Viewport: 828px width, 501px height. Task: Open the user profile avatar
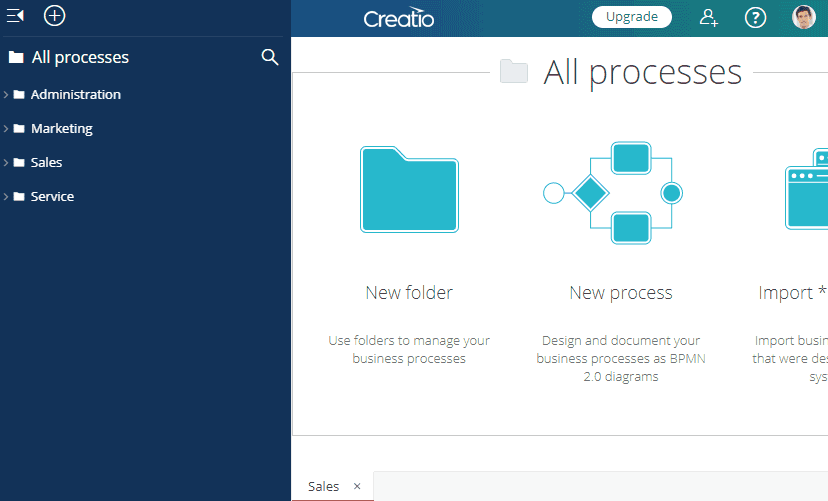tap(804, 17)
